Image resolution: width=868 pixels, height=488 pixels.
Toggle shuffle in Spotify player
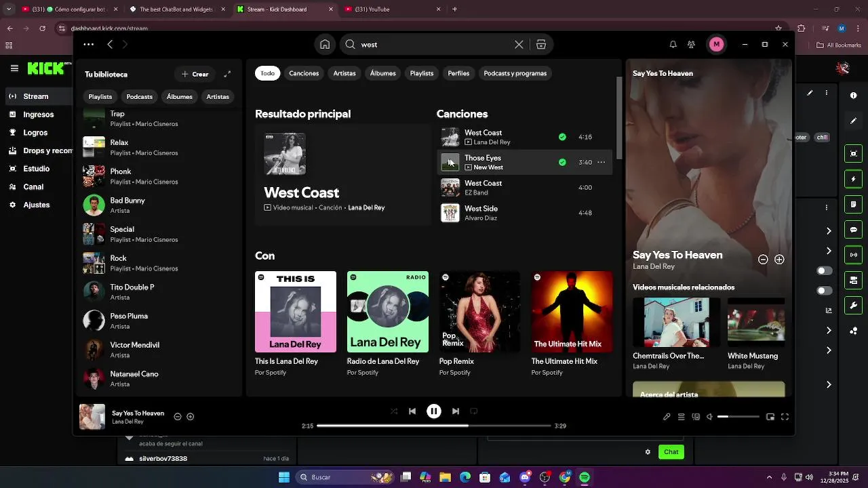pyautogui.click(x=394, y=411)
